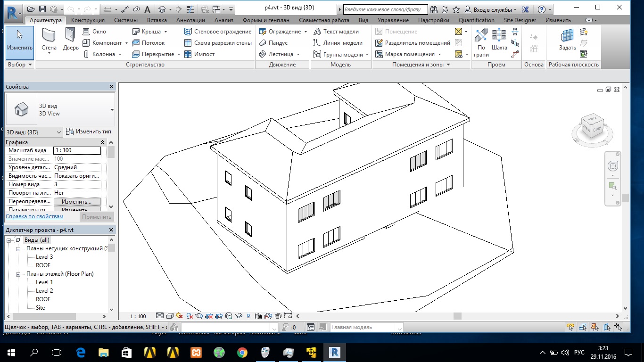Click the Set work plane (Задать) tool

coord(567,41)
